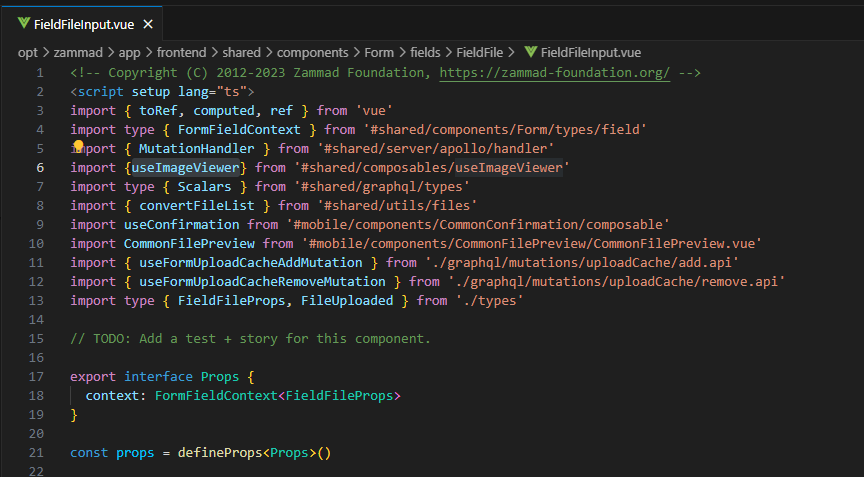The width and height of the screenshot is (864, 477).
Task: Click the CommonFilePreview identifier on line 10
Action: pos(189,243)
